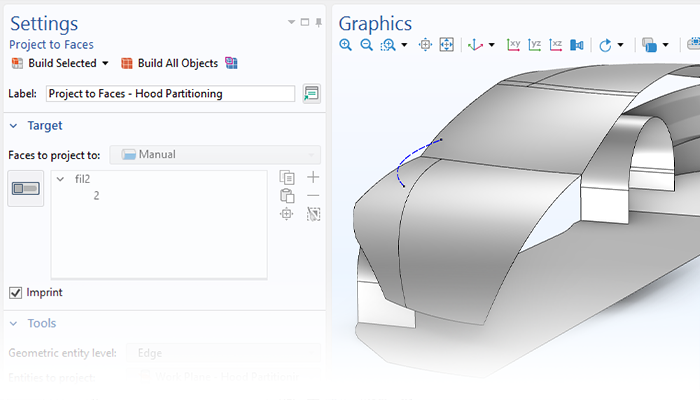
Task: Collapse the Tools section
Action: (14, 323)
